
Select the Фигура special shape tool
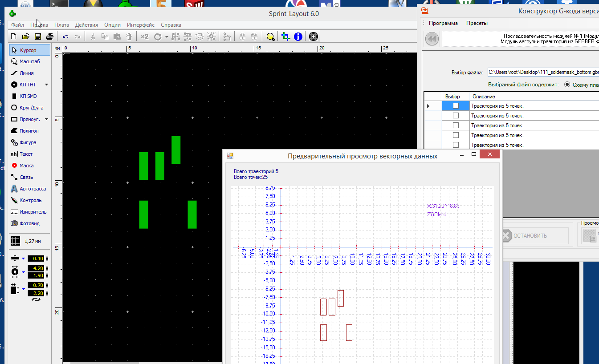tap(30, 142)
